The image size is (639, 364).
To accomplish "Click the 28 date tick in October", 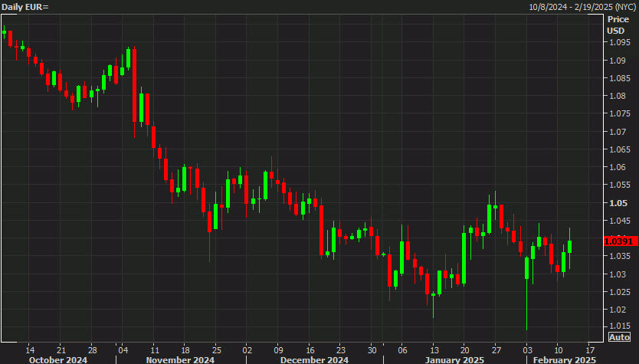I will coord(93,350).
